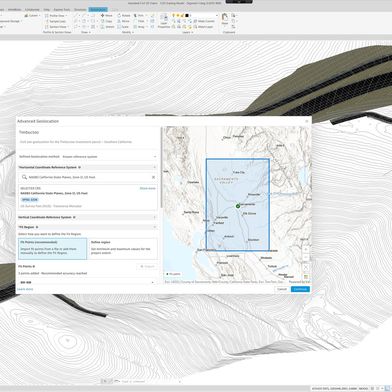
Task: Select the Fillet tool in the ribbon
Action: 139,21
